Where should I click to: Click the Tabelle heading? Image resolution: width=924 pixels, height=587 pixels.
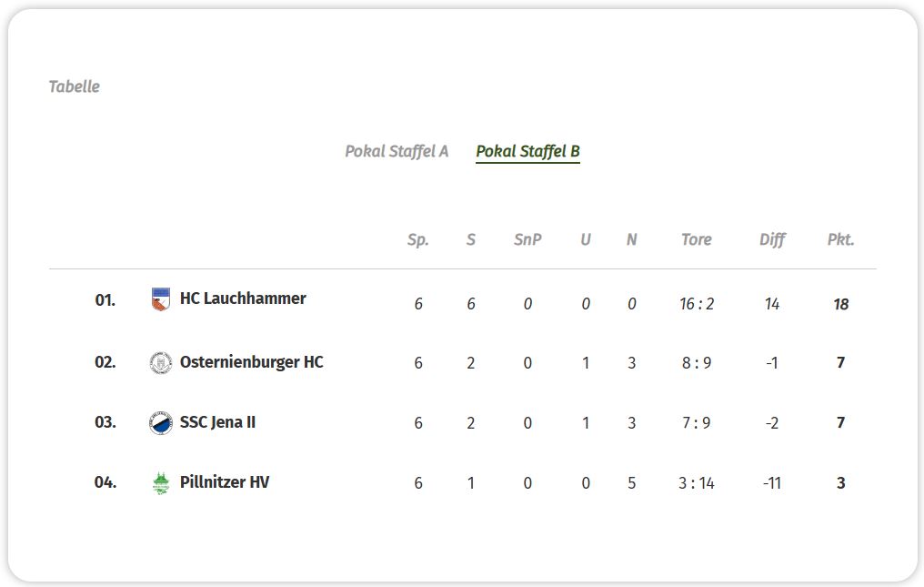coord(75,86)
